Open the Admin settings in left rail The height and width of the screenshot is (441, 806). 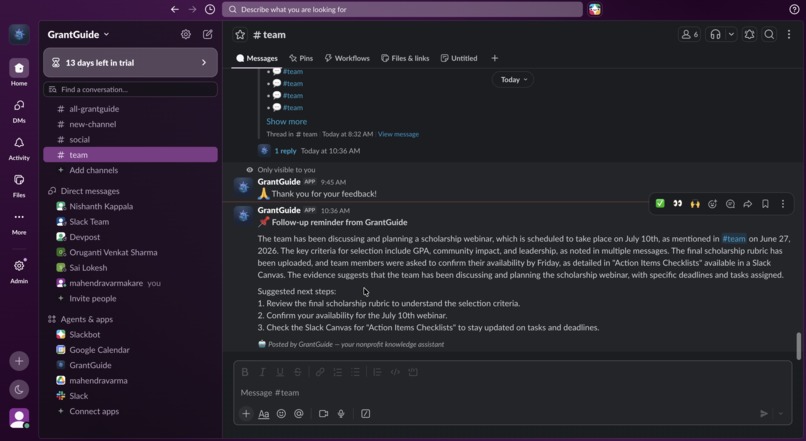[19, 271]
